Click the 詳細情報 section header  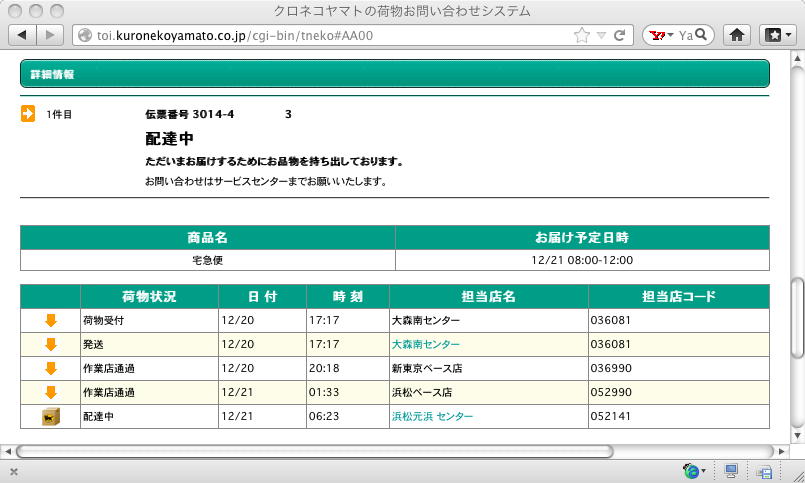pyautogui.click(x=395, y=74)
